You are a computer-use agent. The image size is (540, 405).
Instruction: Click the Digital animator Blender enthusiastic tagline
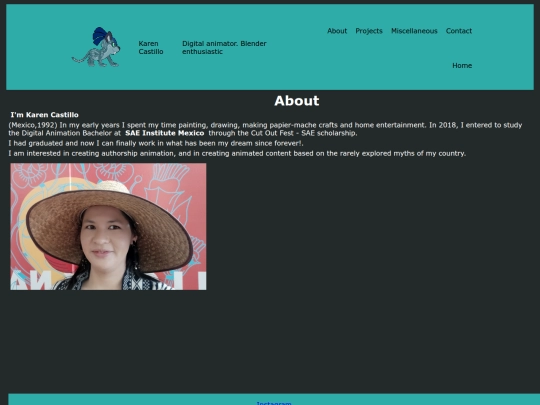pyautogui.click(x=224, y=48)
